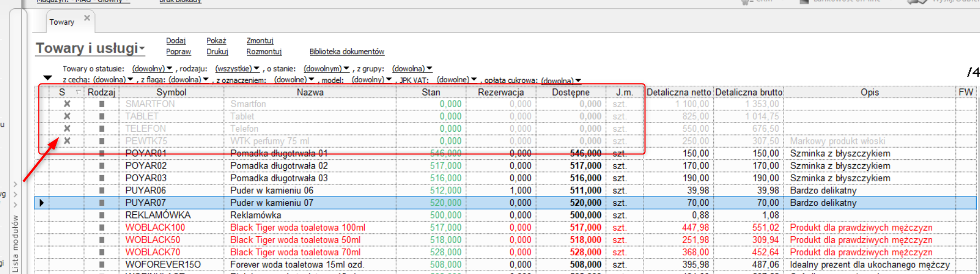Open the opłata cukrowa filter dropdown
Viewport: 980px width, 274px height.
pyautogui.click(x=561, y=81)
